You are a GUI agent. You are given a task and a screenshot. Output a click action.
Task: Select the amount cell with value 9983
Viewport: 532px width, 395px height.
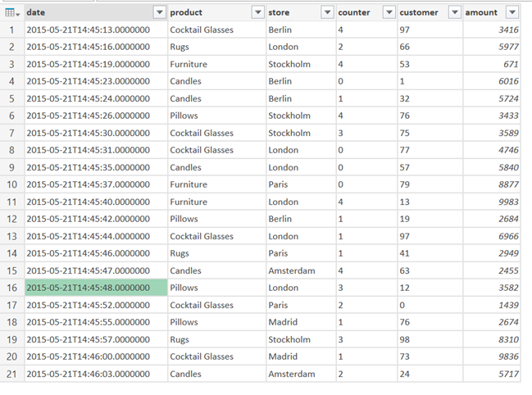coord(492,202)
